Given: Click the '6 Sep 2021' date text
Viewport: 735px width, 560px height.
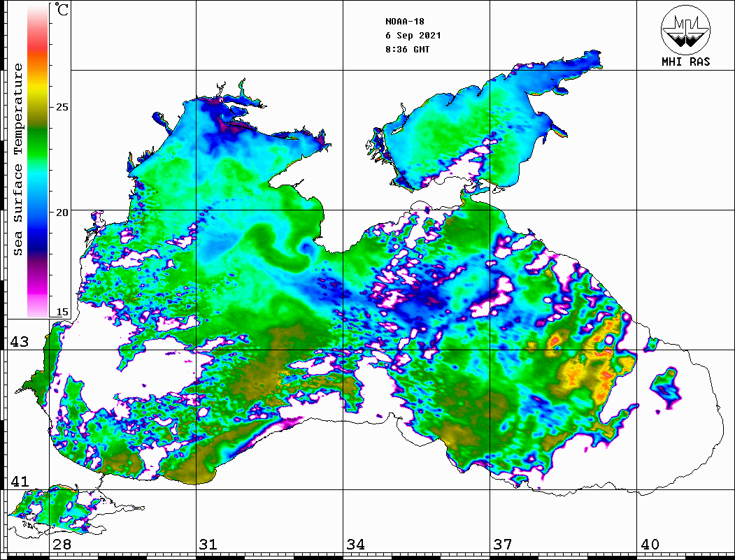Looking at the screenshot, I should [x=413, y=36].
